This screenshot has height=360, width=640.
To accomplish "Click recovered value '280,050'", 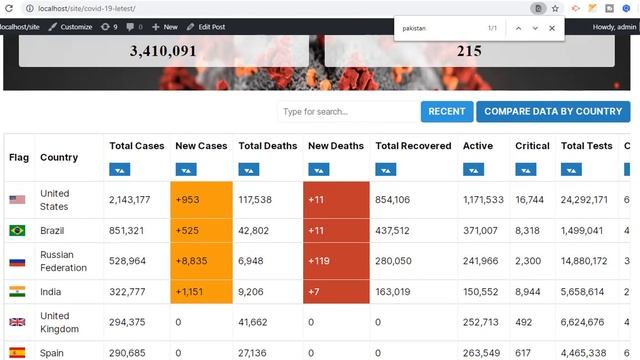I will click(393, 261).
